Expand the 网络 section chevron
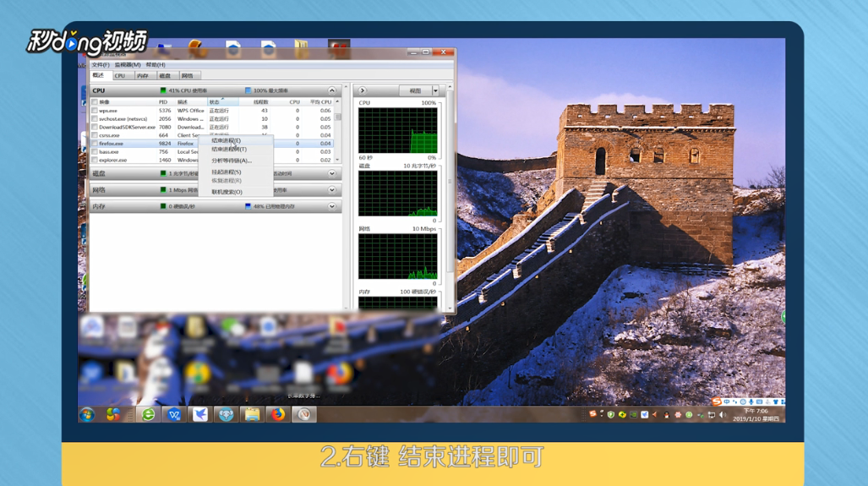 [x=331, y=190]
